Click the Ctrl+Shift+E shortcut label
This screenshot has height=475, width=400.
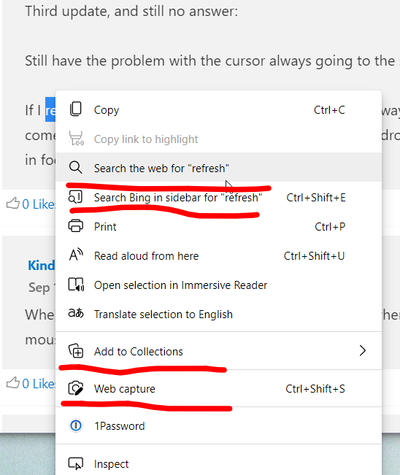pos(316,197)
